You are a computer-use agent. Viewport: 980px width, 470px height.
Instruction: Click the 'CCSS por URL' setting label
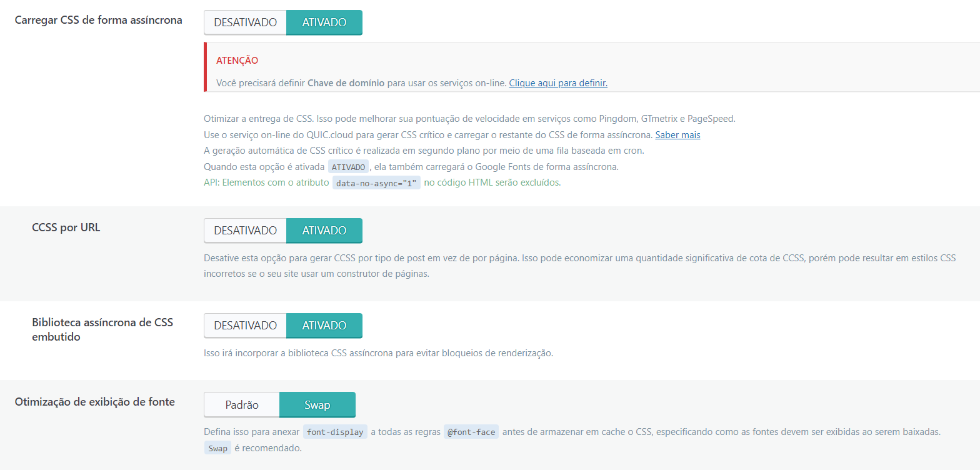[x=66, y=227]
